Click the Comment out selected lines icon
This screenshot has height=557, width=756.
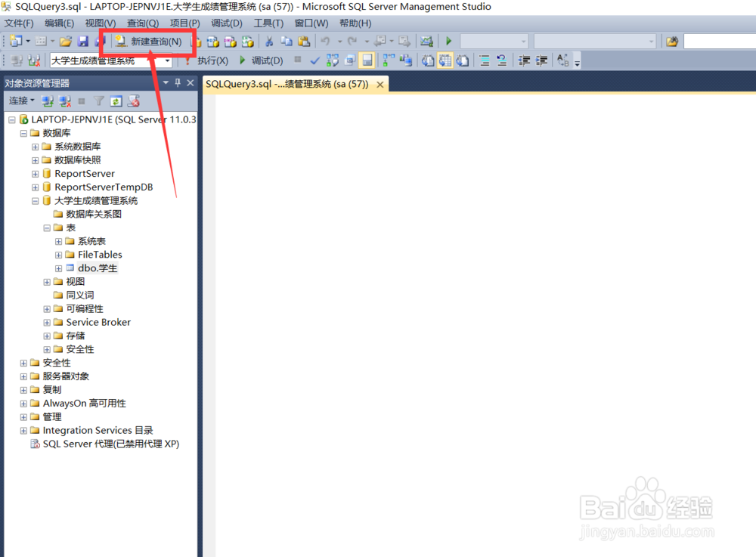[485, 60]
